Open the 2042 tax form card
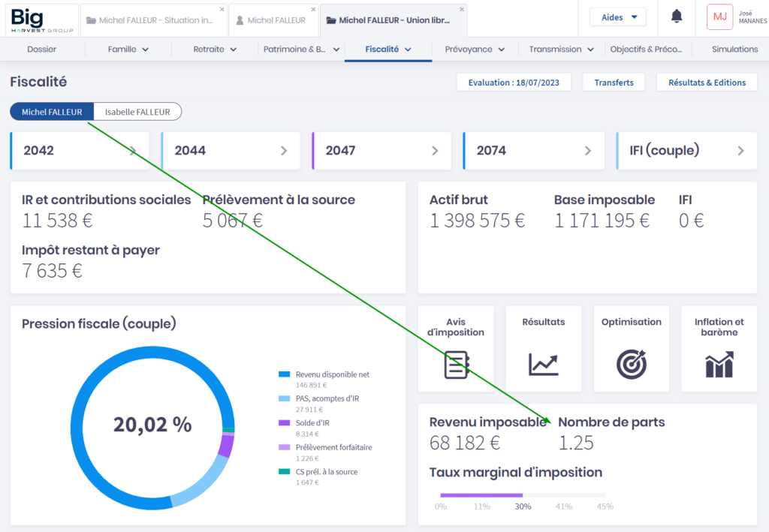The height and width of the screenshot is (532, 769). tap(80, 151)
